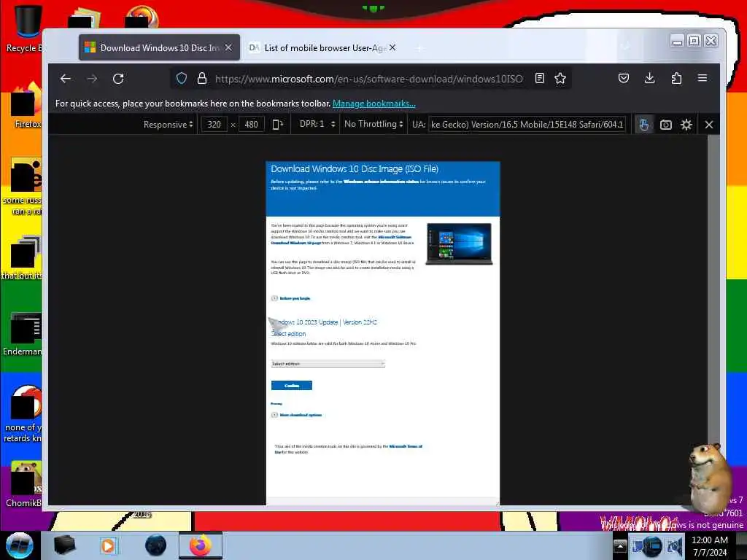747x560 pixels.
Task: Reload the current Firefox page
Action: (x=118, y=79)
